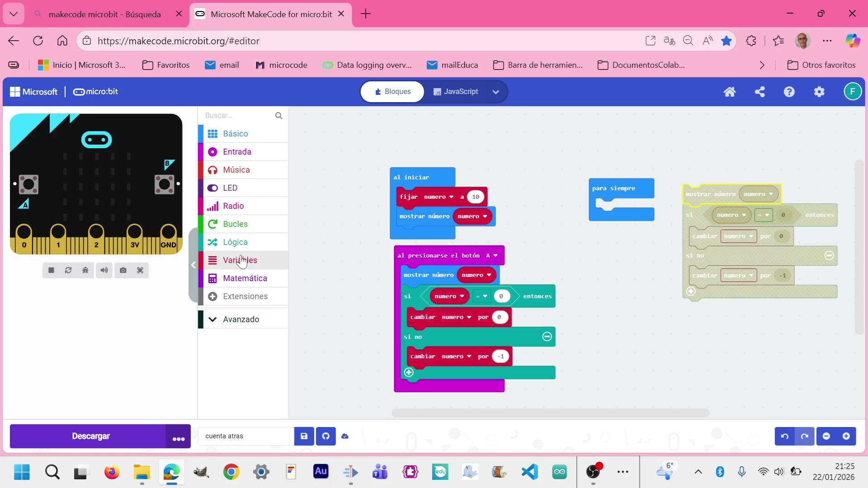Save the project with the floppy disk icon

pos(304,436)
